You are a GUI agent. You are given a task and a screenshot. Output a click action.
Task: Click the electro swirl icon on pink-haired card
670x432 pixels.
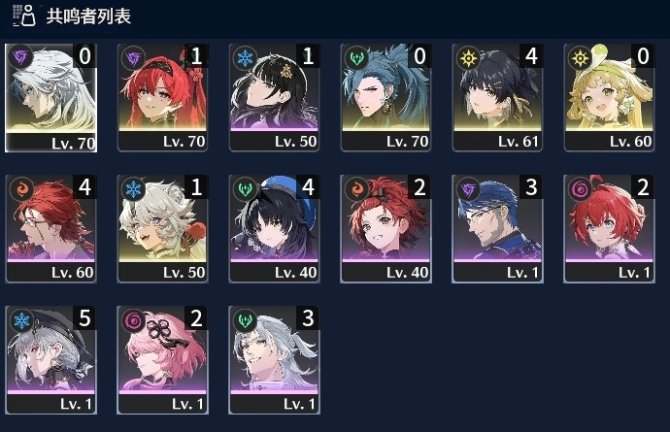coord(133,320)
